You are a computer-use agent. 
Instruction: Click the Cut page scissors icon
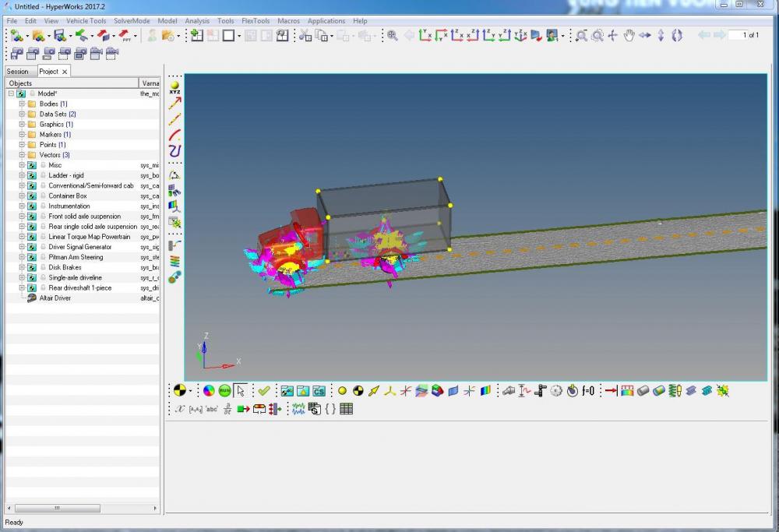click(x=305, y=35)
